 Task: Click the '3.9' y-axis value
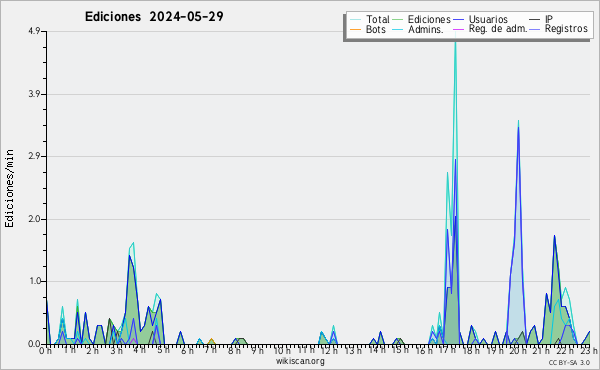[x=34, y=94]
